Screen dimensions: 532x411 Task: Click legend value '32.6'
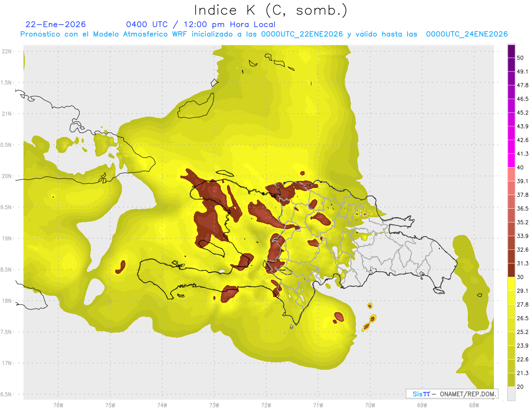pyautogui.click(x=523, y=250)
